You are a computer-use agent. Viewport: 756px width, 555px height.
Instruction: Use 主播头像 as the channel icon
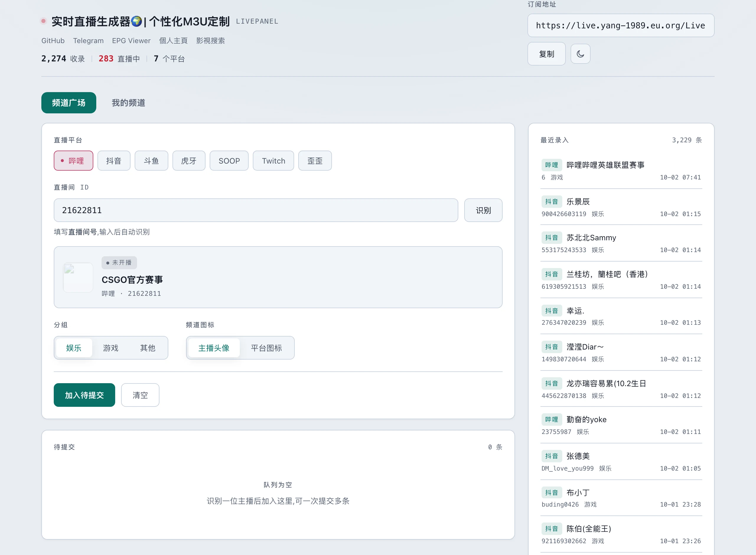click(214, 348)
